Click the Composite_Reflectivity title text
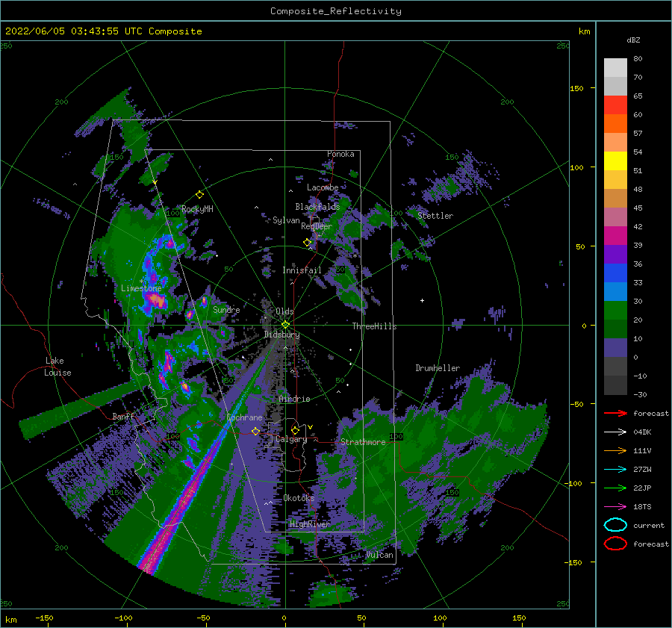The height and width of the screenshot is (628, 672). (336, 11)
